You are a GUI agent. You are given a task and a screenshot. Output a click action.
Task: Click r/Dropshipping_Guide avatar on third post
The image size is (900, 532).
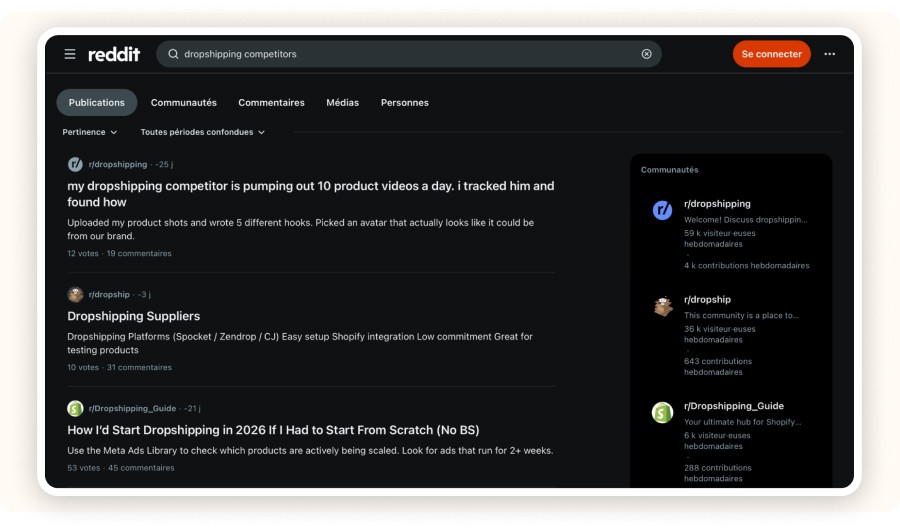[x=75, y=408]
